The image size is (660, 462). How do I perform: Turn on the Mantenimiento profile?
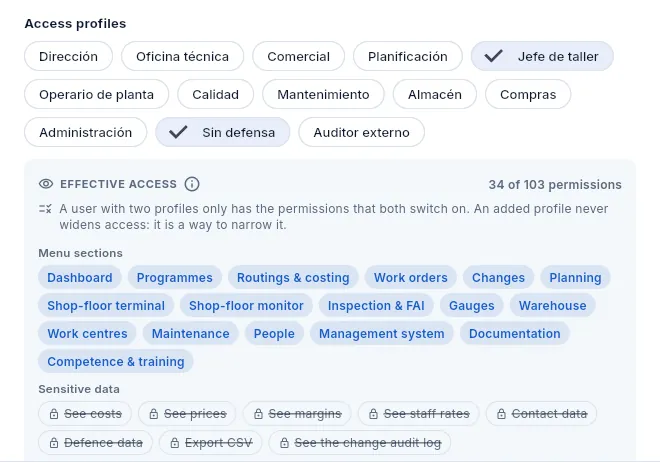(323, 94)
